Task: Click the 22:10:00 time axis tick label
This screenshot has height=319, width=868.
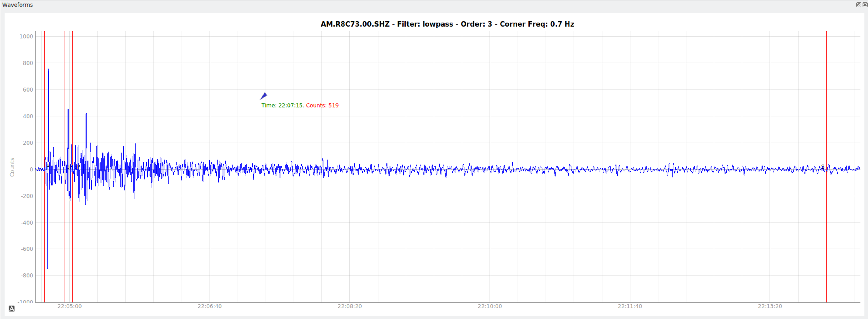Action: click(490, 306)
